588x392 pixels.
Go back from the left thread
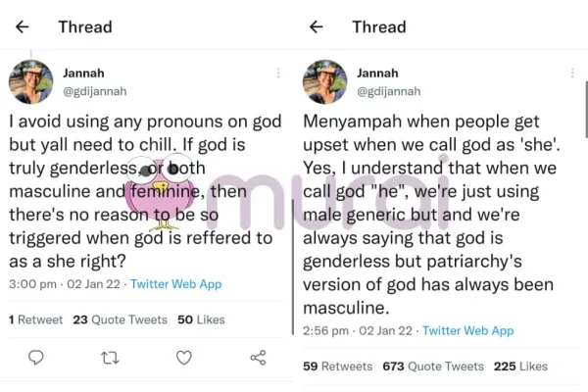21,26
